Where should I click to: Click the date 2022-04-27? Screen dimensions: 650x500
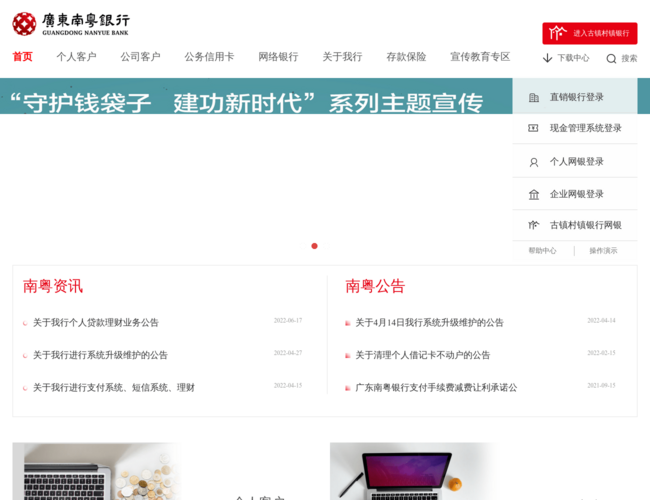pos(288,353)
